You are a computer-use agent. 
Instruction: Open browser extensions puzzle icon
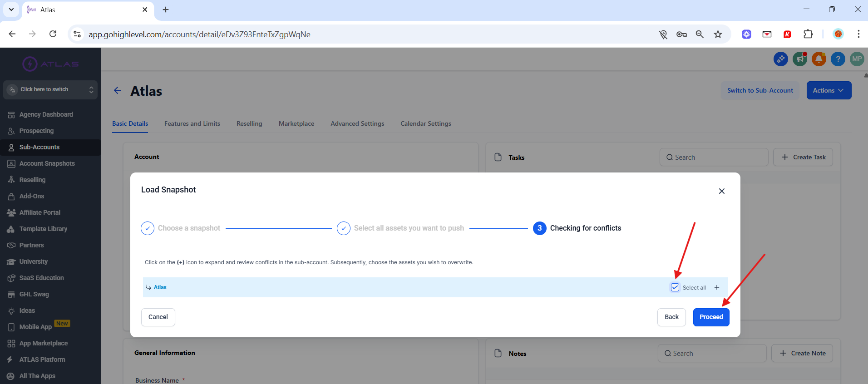(x=808, y=34)
